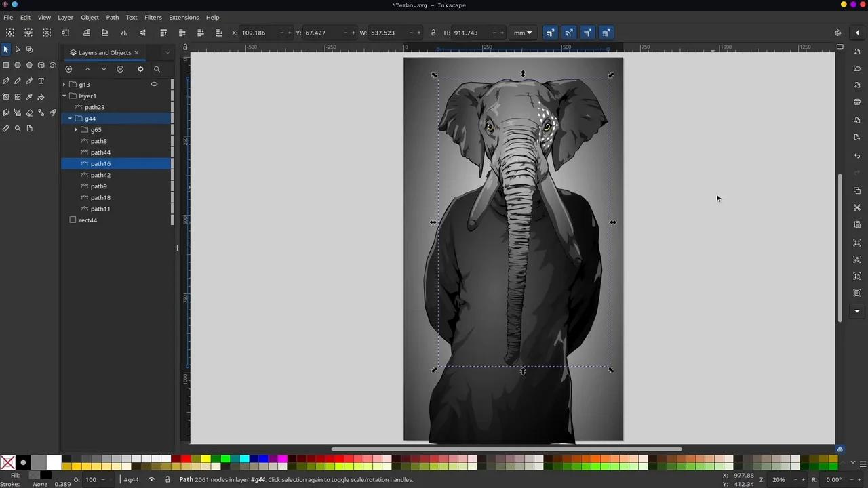Open the Filters menu
The width and height of the screenshot is (868, 488).
click(153, 17)
